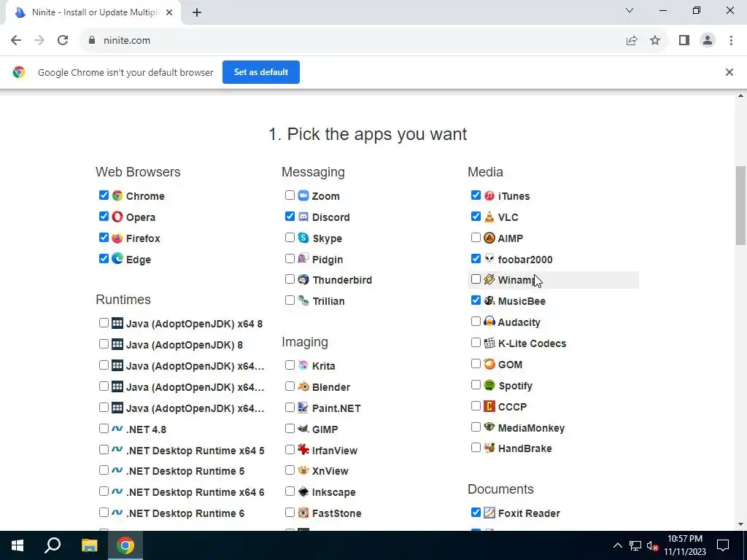This screenshot has height=560, width=747.
Task: Close the Ninite tab
Action: tap(169, 13)
